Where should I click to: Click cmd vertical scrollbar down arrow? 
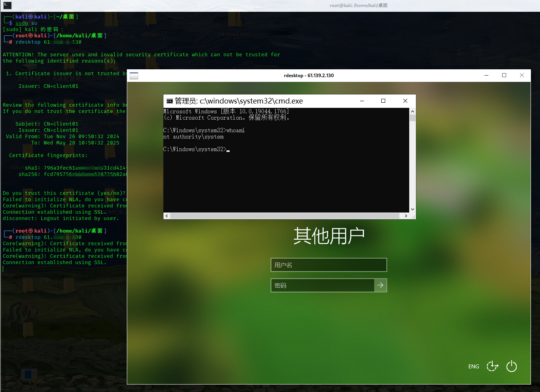tap(412, 209)
